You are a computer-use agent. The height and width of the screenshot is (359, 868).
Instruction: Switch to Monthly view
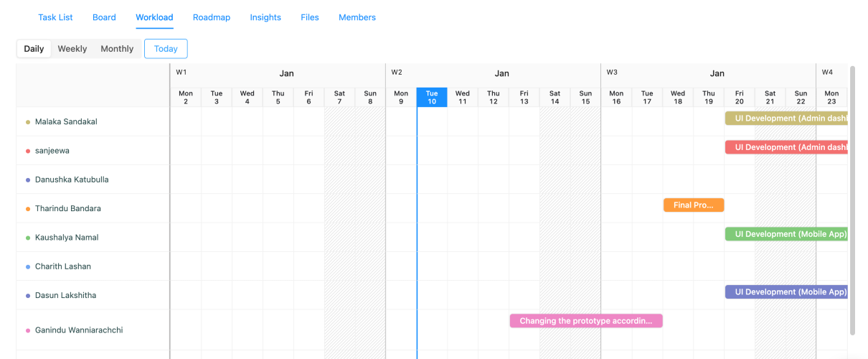(x=117, y=49)
